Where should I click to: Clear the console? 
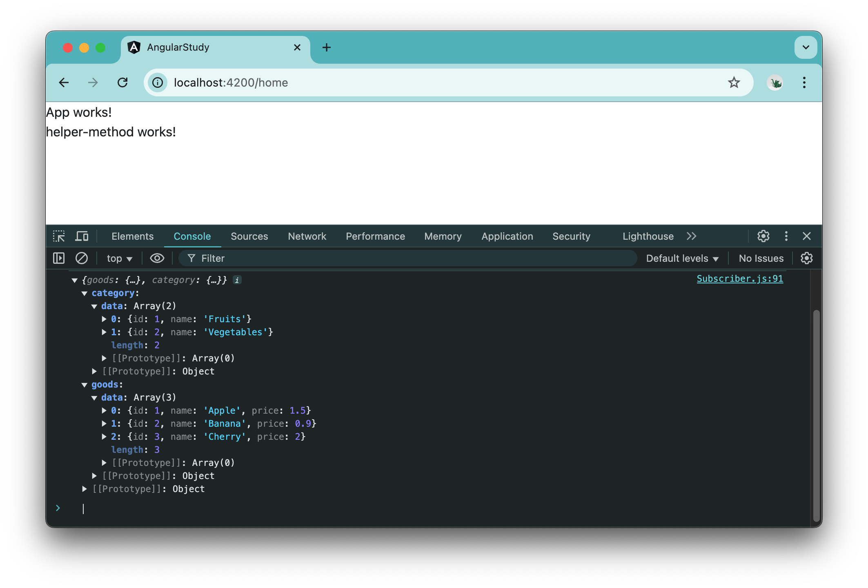pos(82,258)
